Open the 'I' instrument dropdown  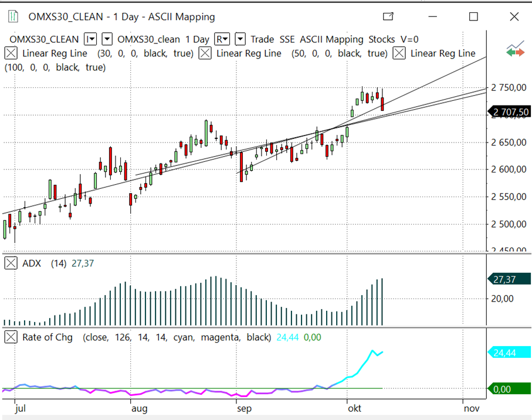(90, 39)
